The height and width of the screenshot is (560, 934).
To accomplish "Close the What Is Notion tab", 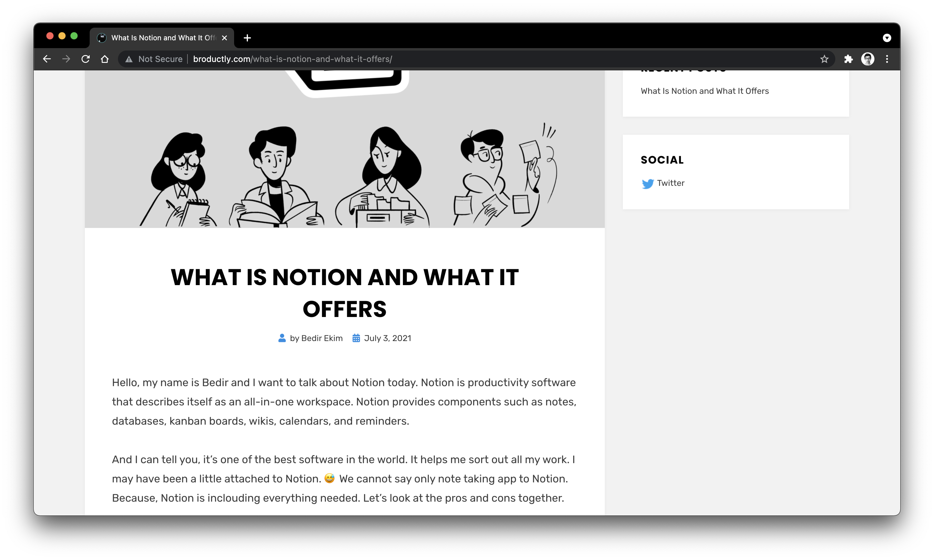I will (224, 38).
